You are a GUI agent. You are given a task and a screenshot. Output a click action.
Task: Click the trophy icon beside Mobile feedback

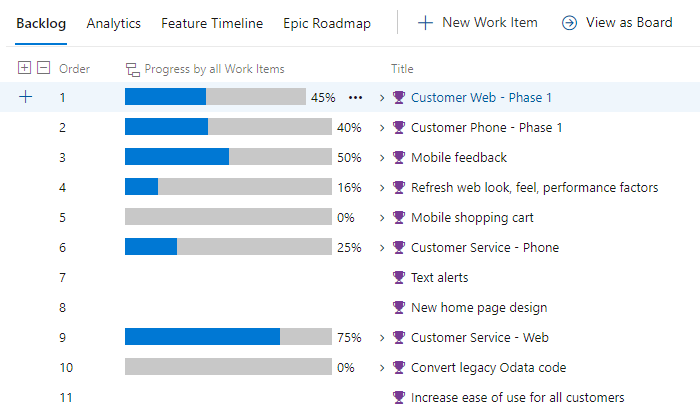pyautogui.click(x=399, y=157)
